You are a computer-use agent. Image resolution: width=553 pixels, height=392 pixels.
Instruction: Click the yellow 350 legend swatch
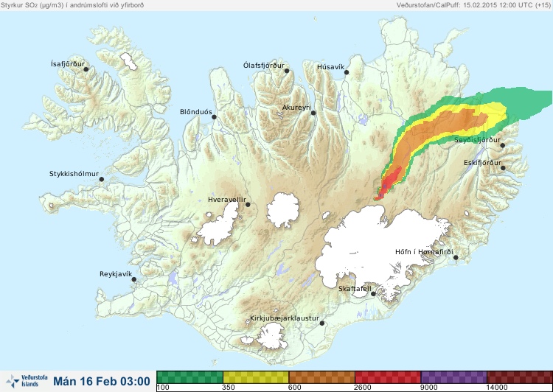256,377
